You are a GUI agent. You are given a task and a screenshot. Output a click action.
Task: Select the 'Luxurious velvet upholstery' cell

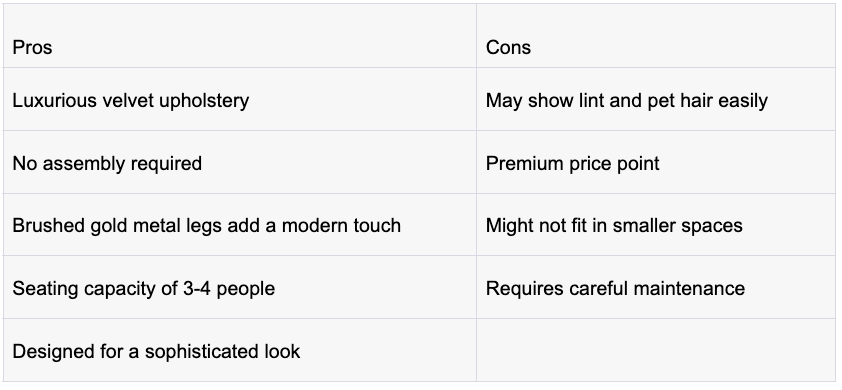239,99
